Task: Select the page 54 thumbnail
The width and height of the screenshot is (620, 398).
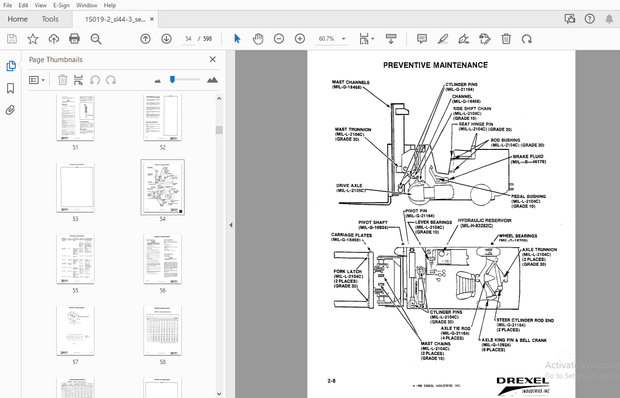Action: coord(163,187)
